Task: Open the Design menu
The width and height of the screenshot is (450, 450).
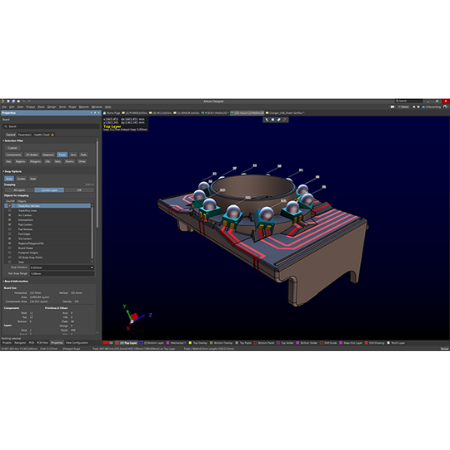Action: (x=52, y=107)
